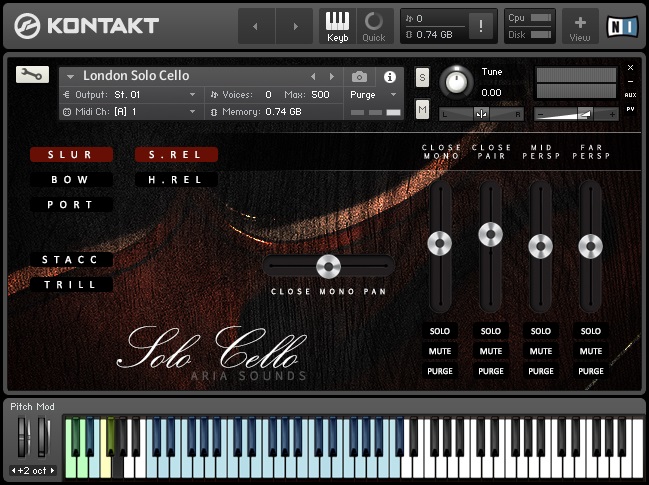Click the Far Persp volume fader
649x485 pixels.
click(591, 246)
